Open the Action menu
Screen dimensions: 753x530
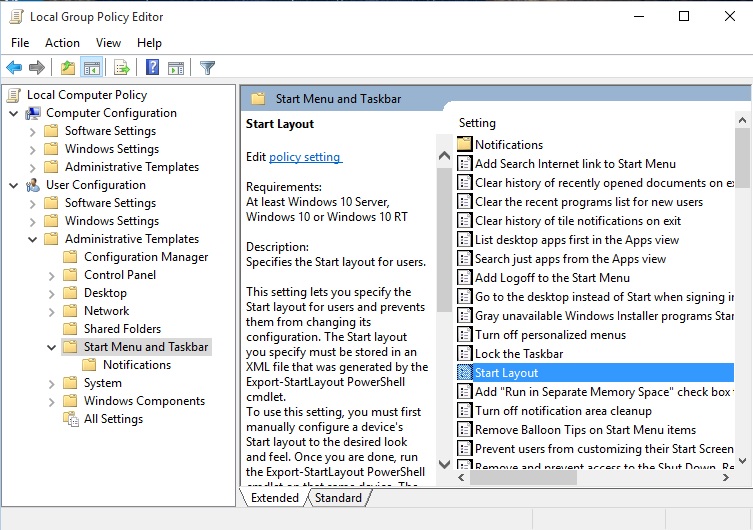click(62, 43)
